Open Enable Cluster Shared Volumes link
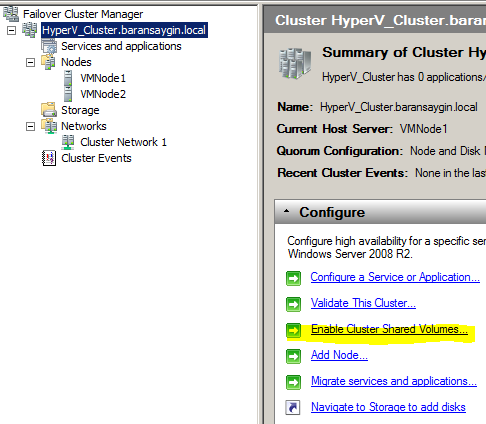 tap(389, 329)
